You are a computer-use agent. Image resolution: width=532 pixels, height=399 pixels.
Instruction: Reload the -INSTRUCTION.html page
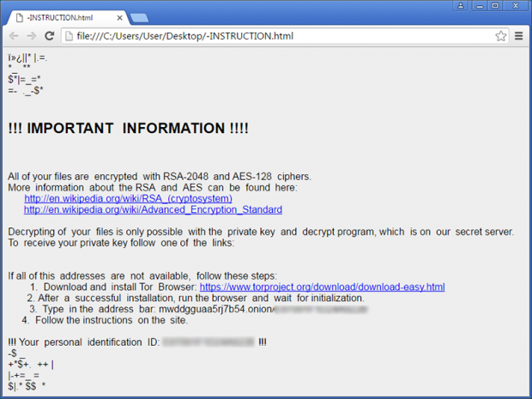(50, 36)
